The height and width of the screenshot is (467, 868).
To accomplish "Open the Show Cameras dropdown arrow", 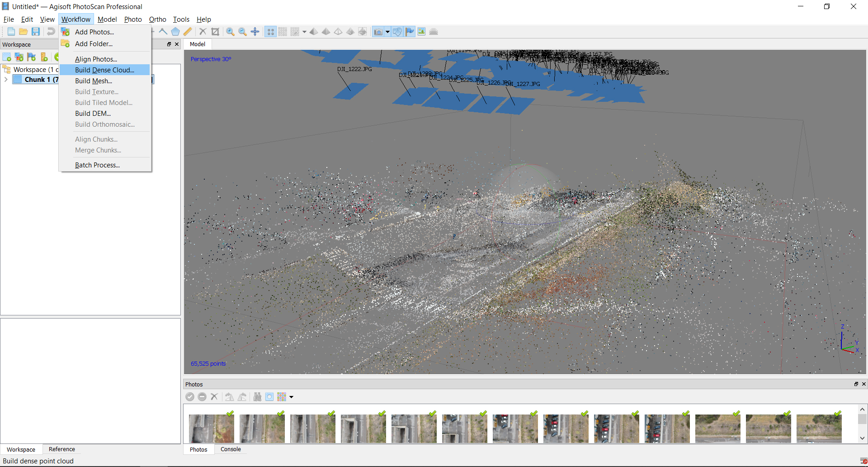I will tap(387, 32).
